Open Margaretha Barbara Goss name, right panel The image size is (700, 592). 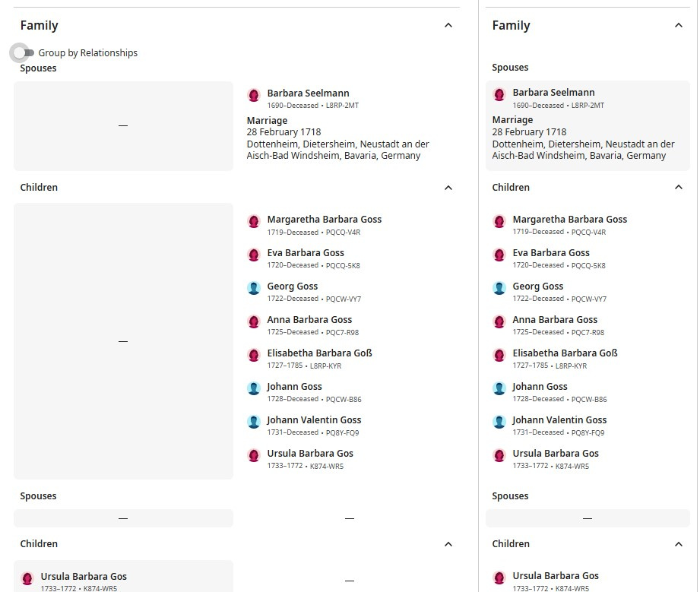[x=569, y=219]
